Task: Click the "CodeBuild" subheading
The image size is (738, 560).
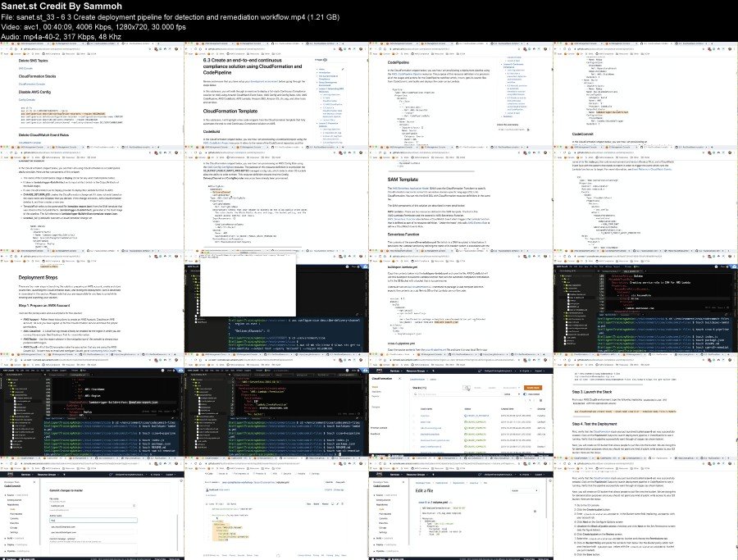Action: [x=212, y=132]
